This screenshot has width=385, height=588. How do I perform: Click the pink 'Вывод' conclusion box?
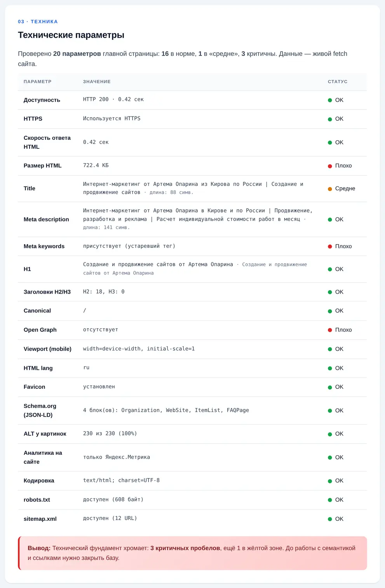pos(193,553)
